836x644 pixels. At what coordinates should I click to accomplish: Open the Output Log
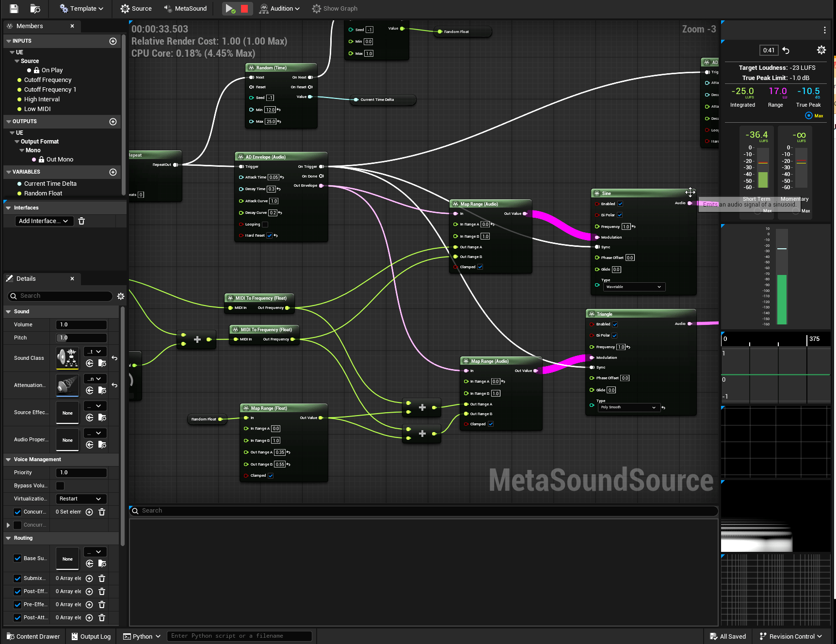91,637
